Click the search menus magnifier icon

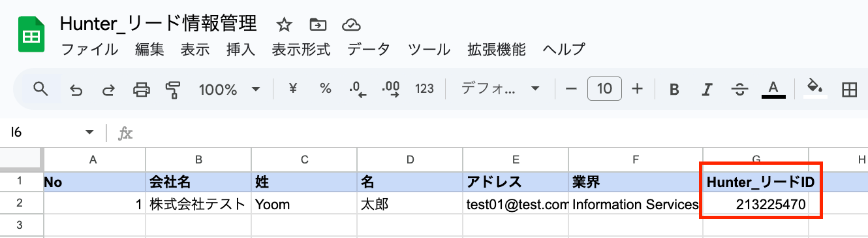[x=41, y=89]
